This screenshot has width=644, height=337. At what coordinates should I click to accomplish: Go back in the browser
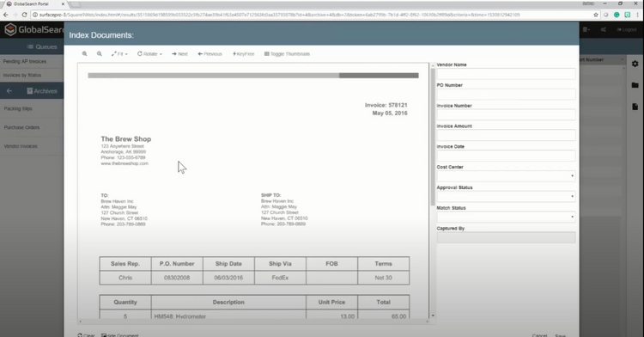[6, 15]
